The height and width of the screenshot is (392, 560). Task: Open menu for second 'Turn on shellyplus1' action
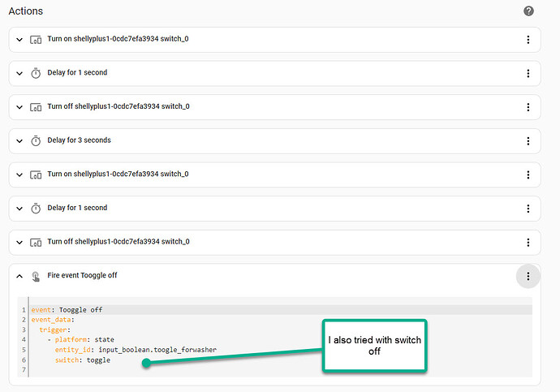pyautogui.click(x=528, y=175)
